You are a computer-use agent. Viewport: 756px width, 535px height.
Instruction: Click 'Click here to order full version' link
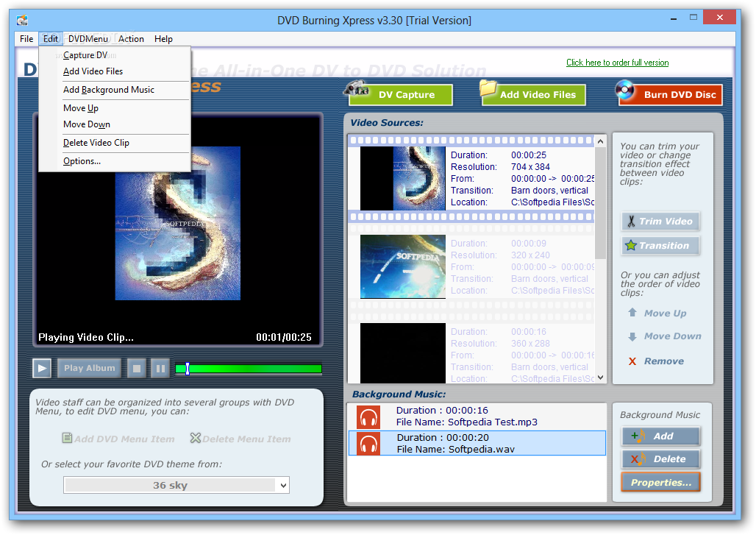pos(617,63)
